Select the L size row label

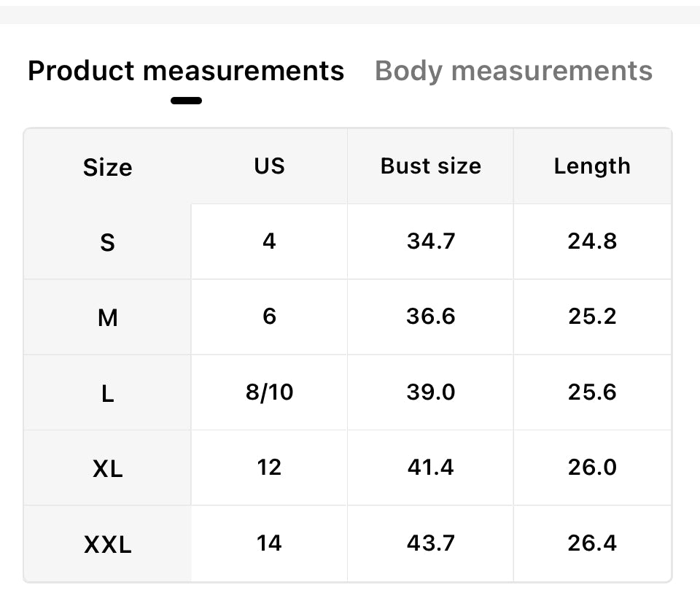pos(107,394)
